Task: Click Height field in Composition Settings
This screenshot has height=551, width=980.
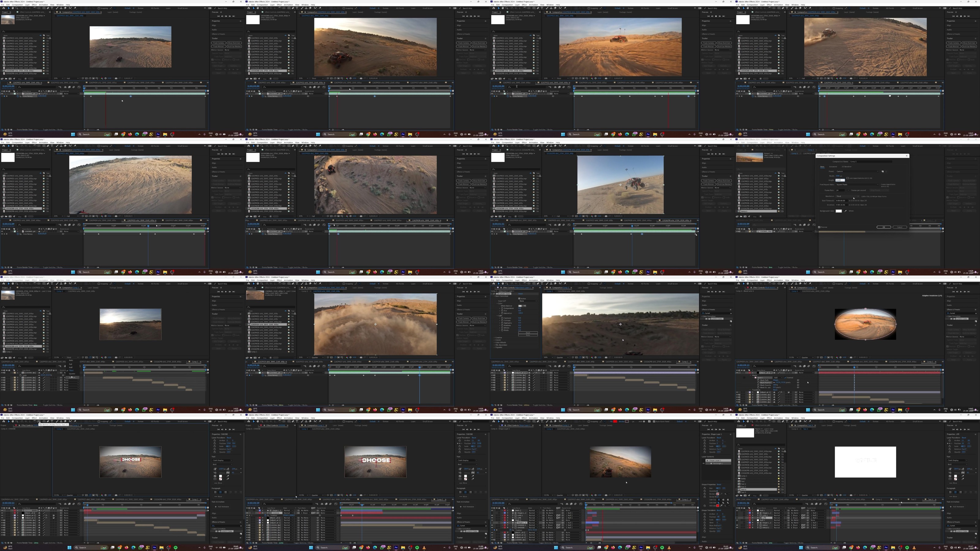Action: tap(840, 180)
